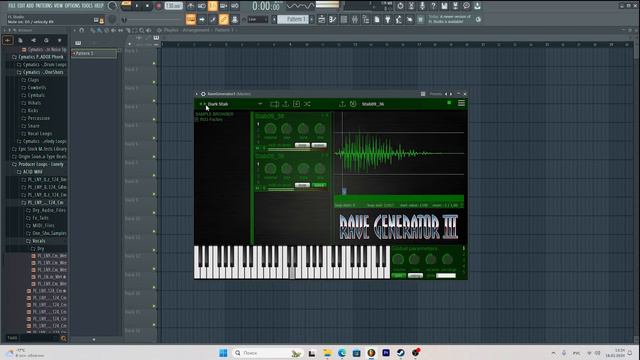Mute Track 1 using its green dot

tap(154, 63)
